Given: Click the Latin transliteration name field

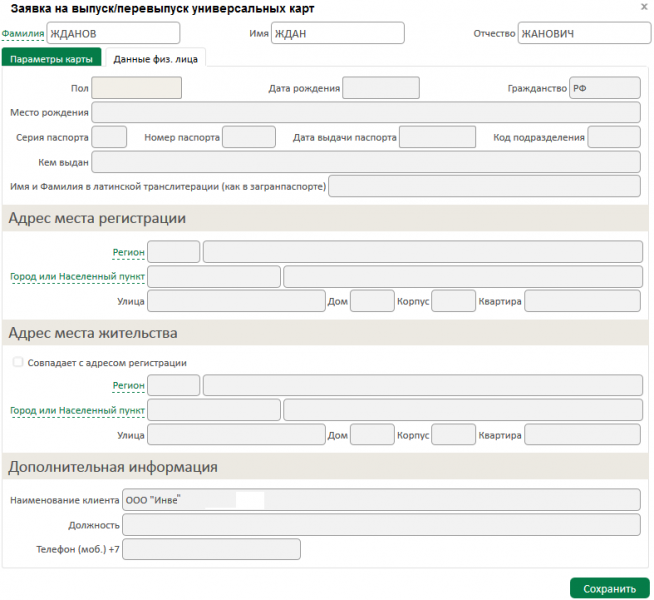Looking at the screenshot, I should 484,186.
